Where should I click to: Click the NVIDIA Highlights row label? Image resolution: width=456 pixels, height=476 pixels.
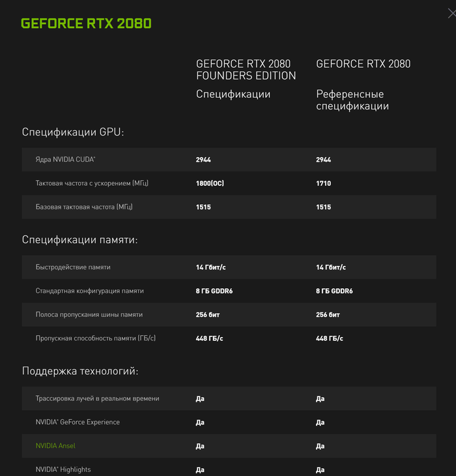click(x=63, y=469)
